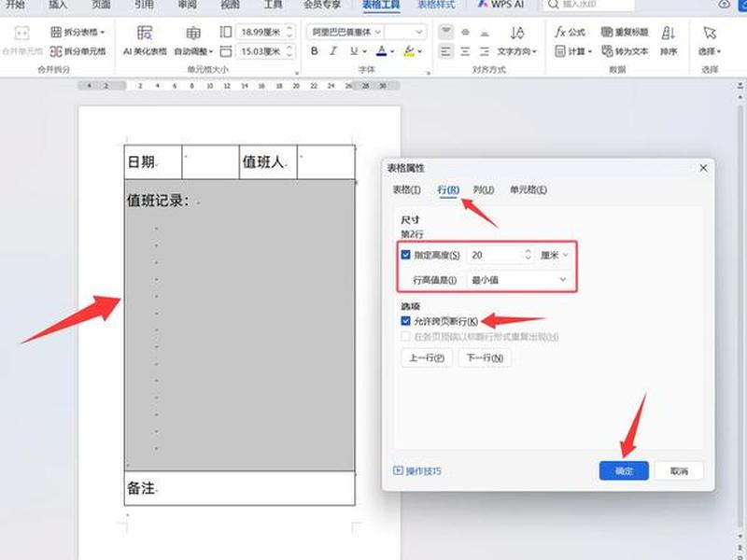Screen dimensions: 747x560
Task: Open 操作技巧 tips in the dialog
Action: point(417,471)
